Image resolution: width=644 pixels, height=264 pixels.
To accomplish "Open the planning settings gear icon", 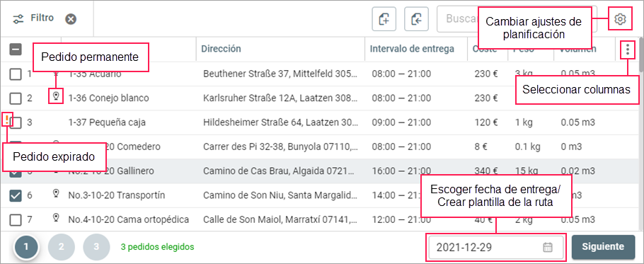I will point(620,19).
